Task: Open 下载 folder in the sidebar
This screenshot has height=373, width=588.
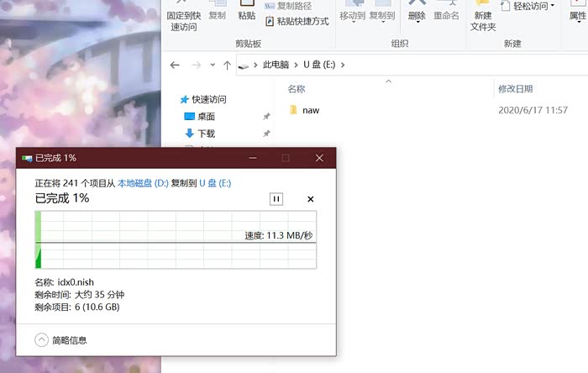Action: click(x=206, y=134)
